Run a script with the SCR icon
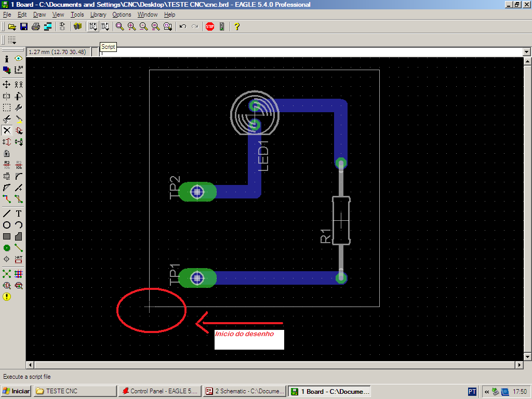The height and width of the screenshot is (399, 532). point(92,26)
